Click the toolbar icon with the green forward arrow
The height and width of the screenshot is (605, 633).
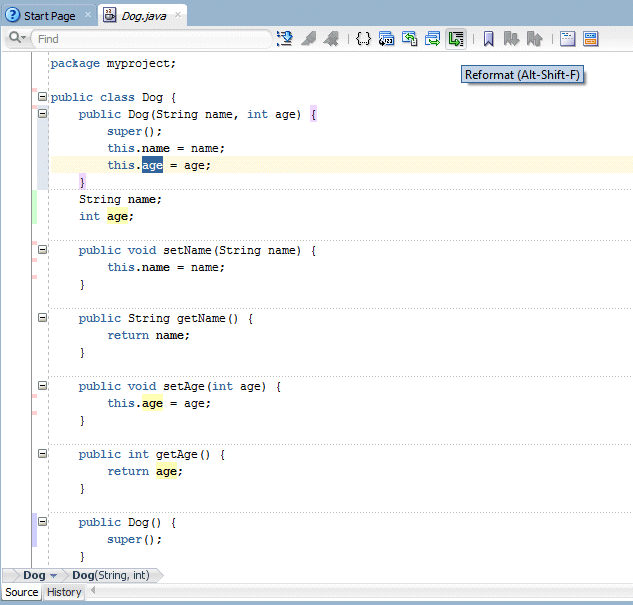432,39
